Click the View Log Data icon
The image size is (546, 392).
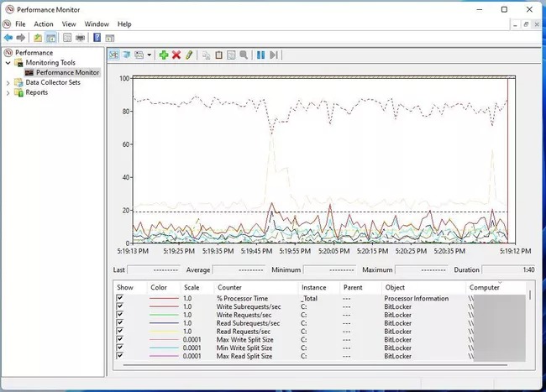[x=126, y=55]
